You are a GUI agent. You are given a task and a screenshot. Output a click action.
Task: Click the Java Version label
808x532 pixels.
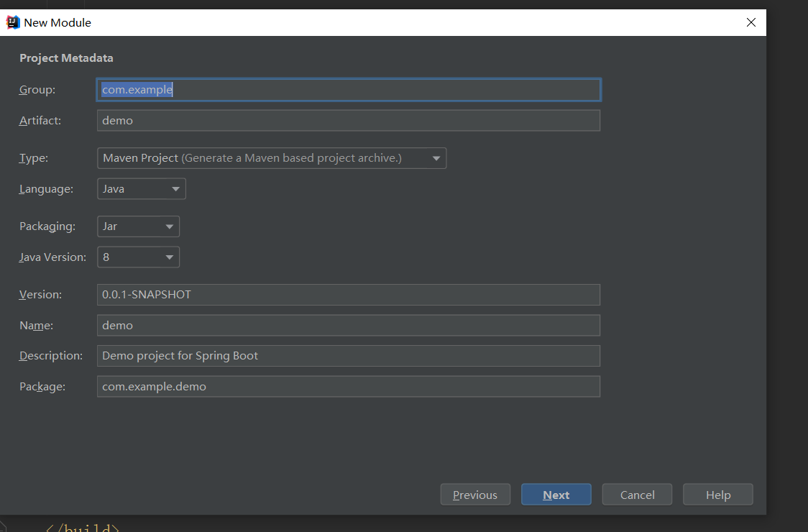click(x=52, y=257)
